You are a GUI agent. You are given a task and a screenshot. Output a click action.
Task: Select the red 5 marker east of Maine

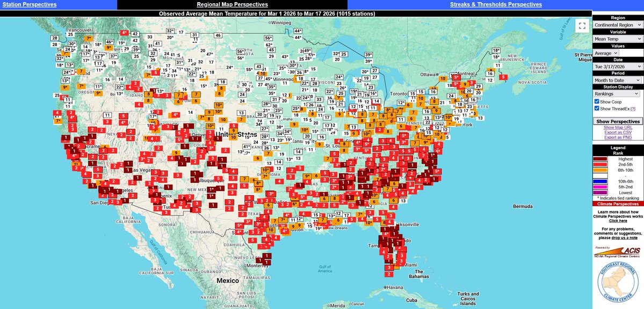click(503, 77)
